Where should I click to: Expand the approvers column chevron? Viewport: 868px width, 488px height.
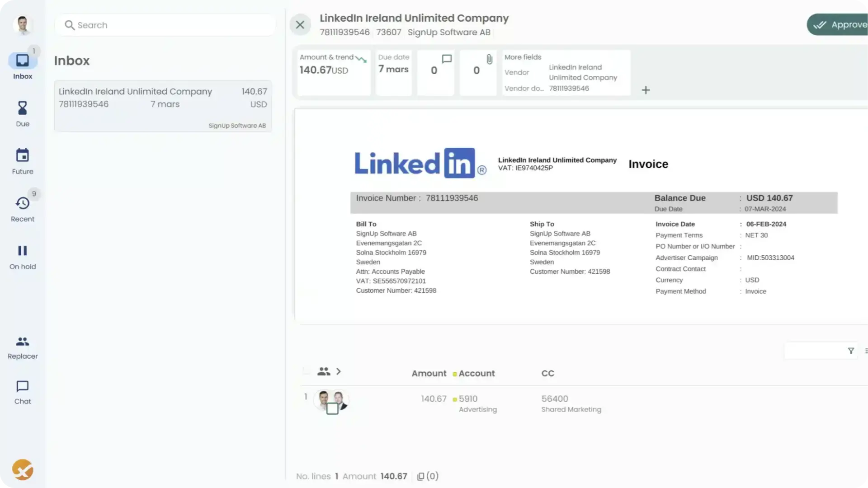click(339, 371)
